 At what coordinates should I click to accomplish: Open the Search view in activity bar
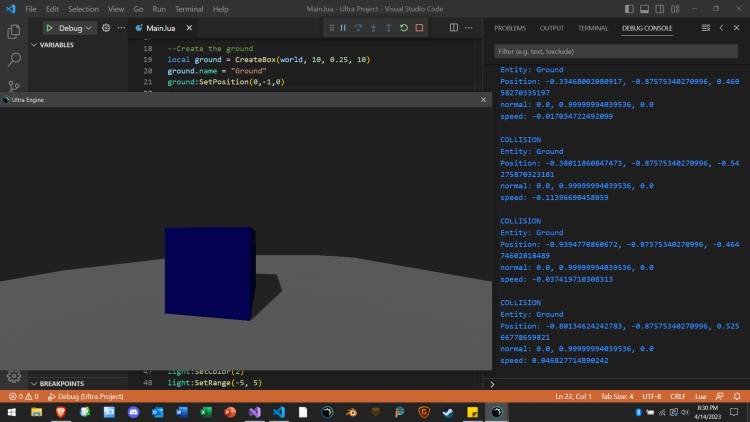click(14, 60)
